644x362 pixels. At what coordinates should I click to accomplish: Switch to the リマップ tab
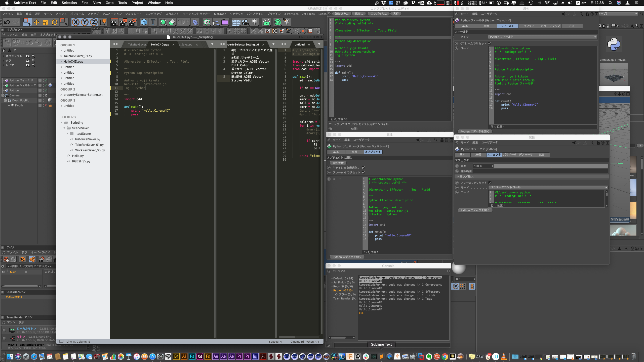tap(529, 26)
